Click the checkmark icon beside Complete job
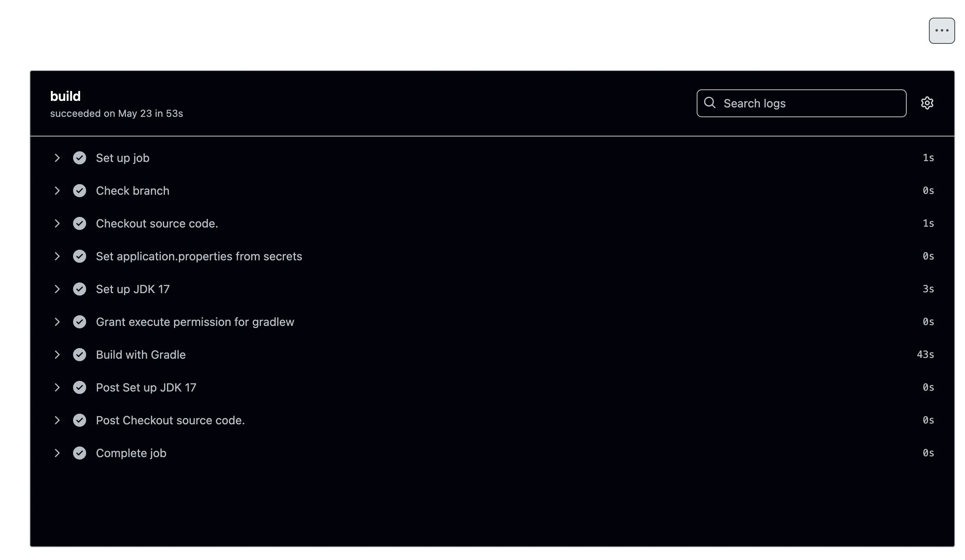This screenshot has height=560, width=965. [80, 453]
